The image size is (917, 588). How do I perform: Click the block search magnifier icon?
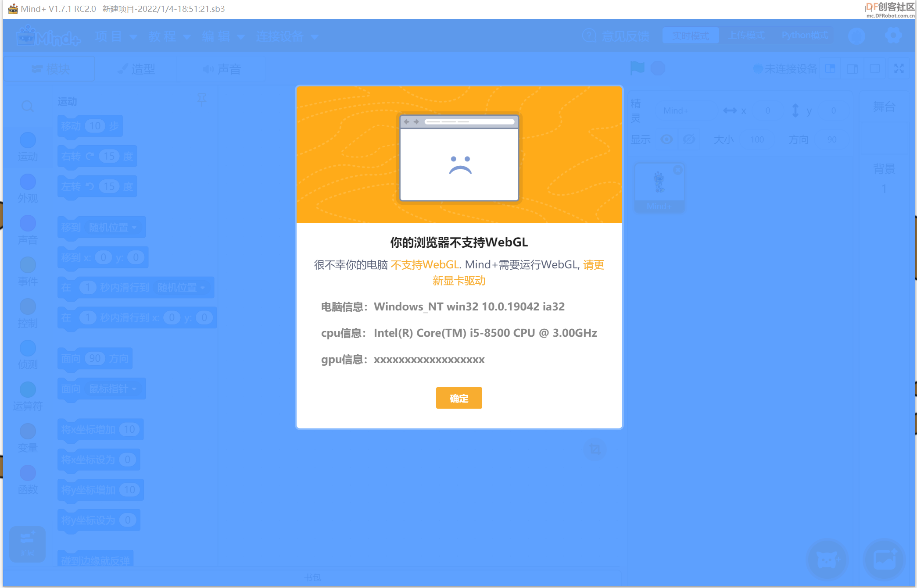click(x=27, y=106)
